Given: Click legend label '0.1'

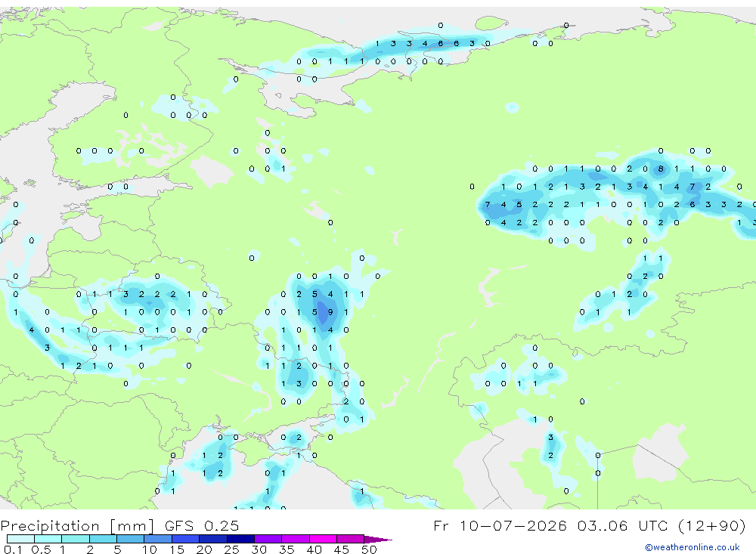Looking at the screenshot, I should coord(13,549).
